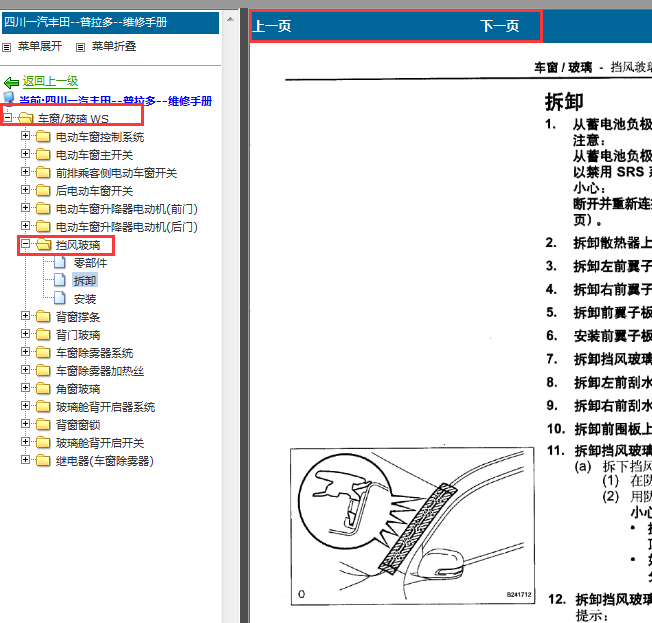Screen dimensions: 652x623
Task: Expand the 后电动车窗开关 node
Action: pyautogui.click(x=25, y=190)
